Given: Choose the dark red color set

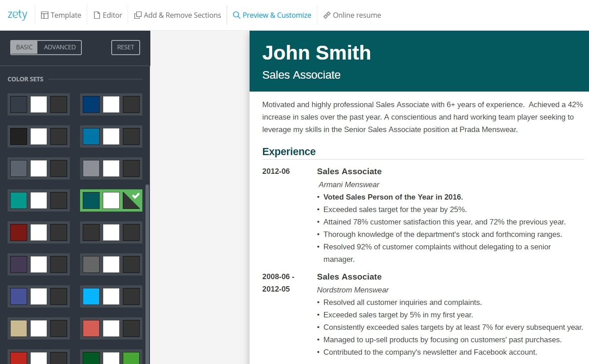Looking at the screenshot, I should (39, 232).
